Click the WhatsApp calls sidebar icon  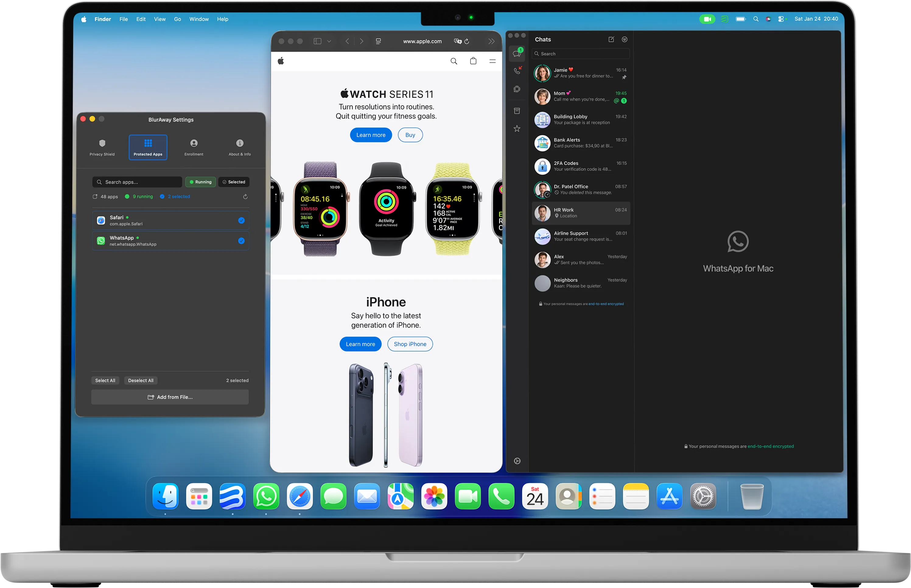(x=517, y=71)
